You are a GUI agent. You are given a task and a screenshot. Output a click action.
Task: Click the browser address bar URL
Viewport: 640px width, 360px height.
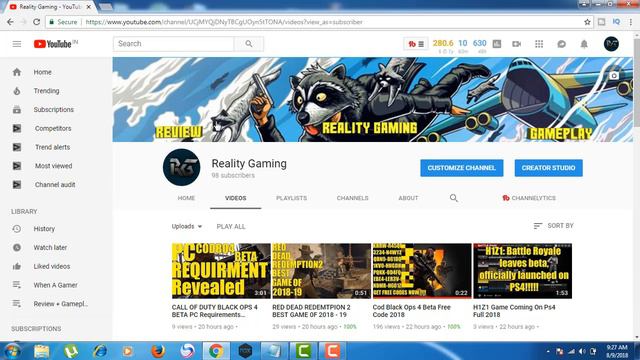(224, 22)
